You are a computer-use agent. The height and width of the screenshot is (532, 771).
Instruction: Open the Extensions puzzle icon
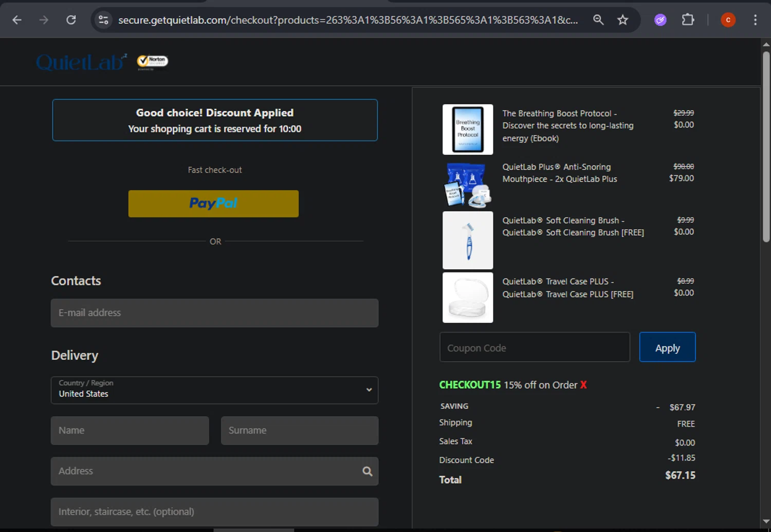[x=688, y=20]
